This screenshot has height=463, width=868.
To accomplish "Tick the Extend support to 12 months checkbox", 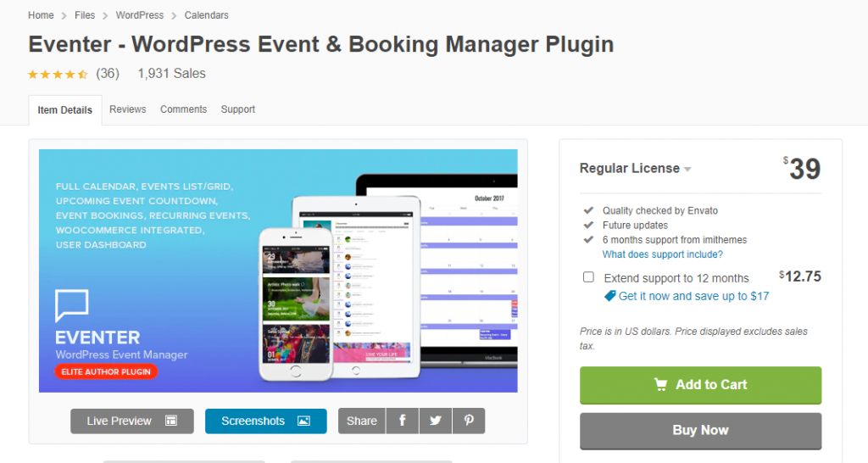I will [588, 277].
